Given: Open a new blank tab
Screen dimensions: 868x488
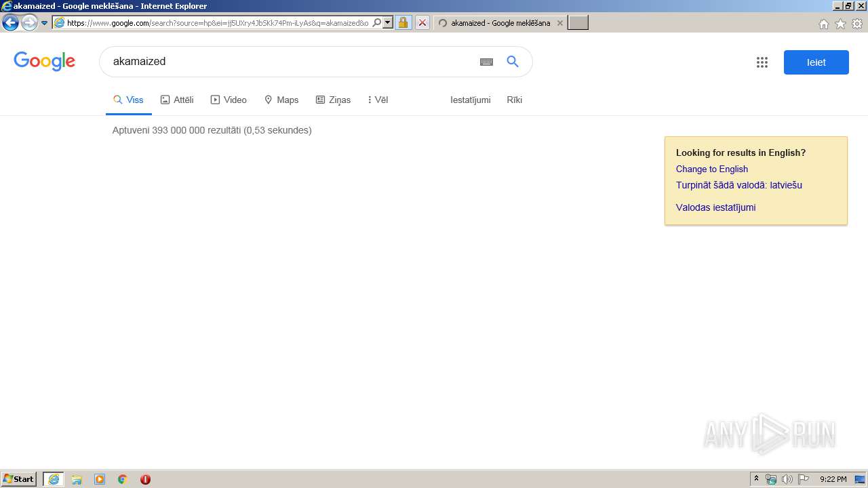Looking at the screenshot, I should pyautogui.click(x=578, y=23).
